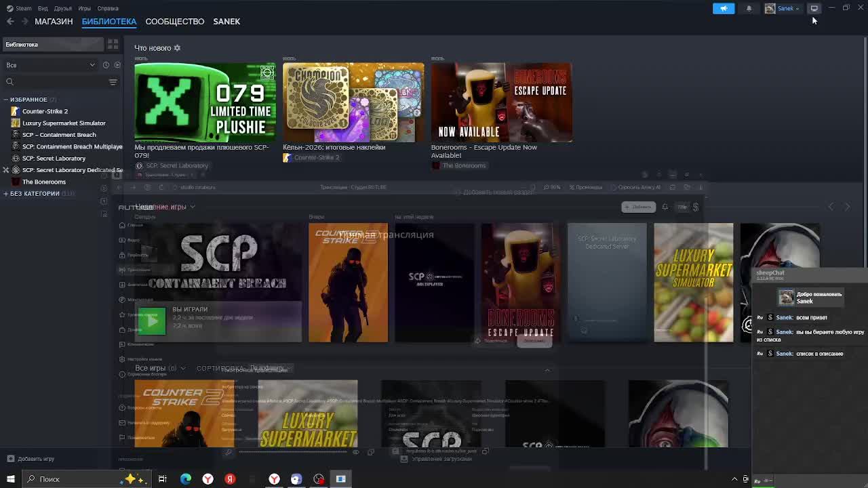Click the Библиотека home button in the sidebar
The height and width of the screenshot is (488, 868).
pyautogui.click(x=53, y=44)
